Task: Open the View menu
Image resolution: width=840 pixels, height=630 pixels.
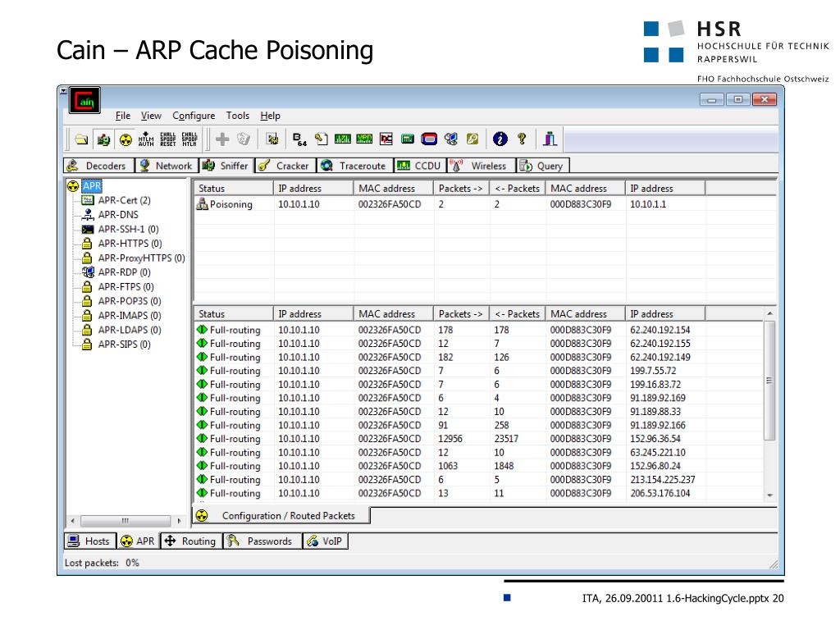Action: pos(151,116)
